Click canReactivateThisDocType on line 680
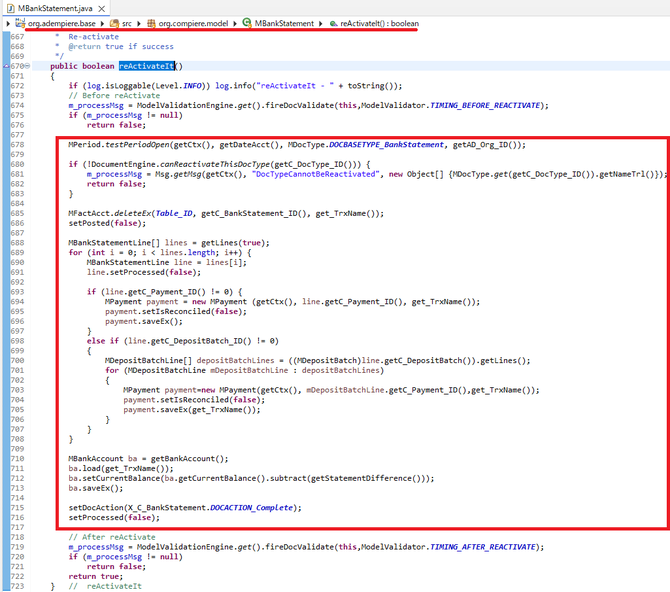This screenshot has height=592, width=670. (x=215, y=164)
